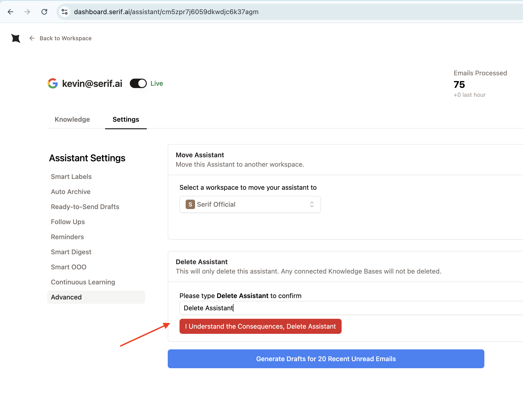Click the Serif Official workspace avatar
Viewport: 523px width, 420px height.
[190, 204]
